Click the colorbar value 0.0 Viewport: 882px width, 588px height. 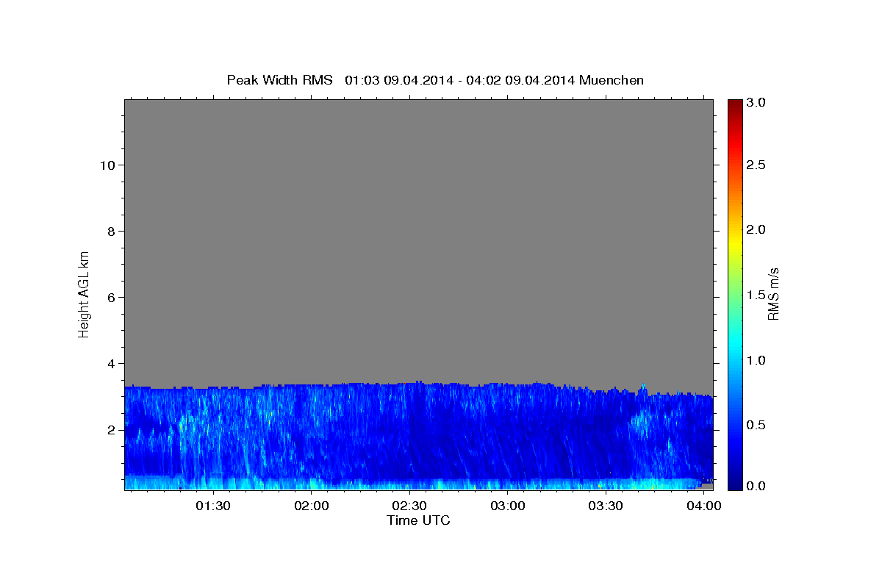756,486
